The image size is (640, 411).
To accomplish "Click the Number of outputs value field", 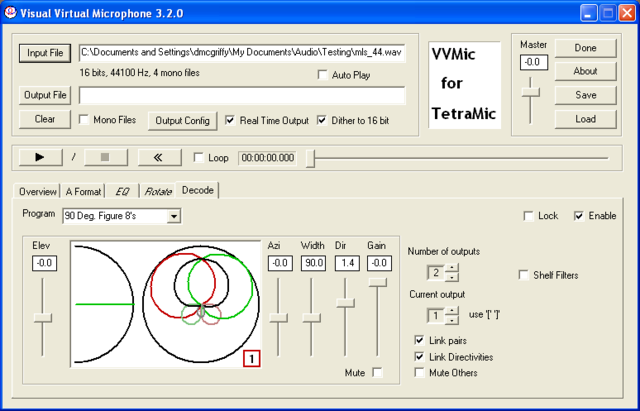I will click(x=436, y=273).
